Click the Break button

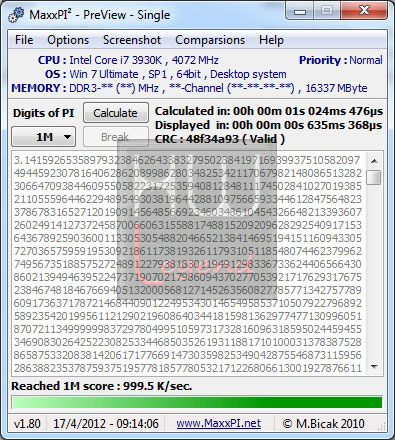click(115, 137)
